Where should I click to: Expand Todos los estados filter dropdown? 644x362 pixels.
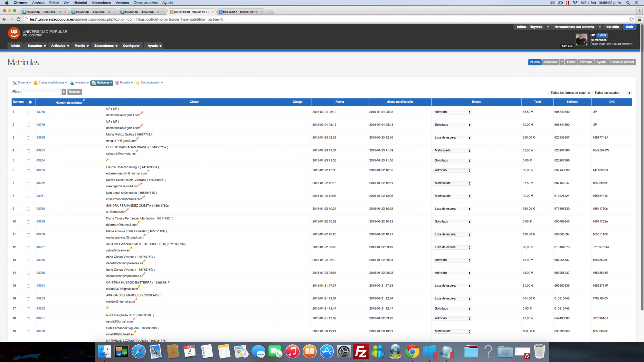point(612,93)
